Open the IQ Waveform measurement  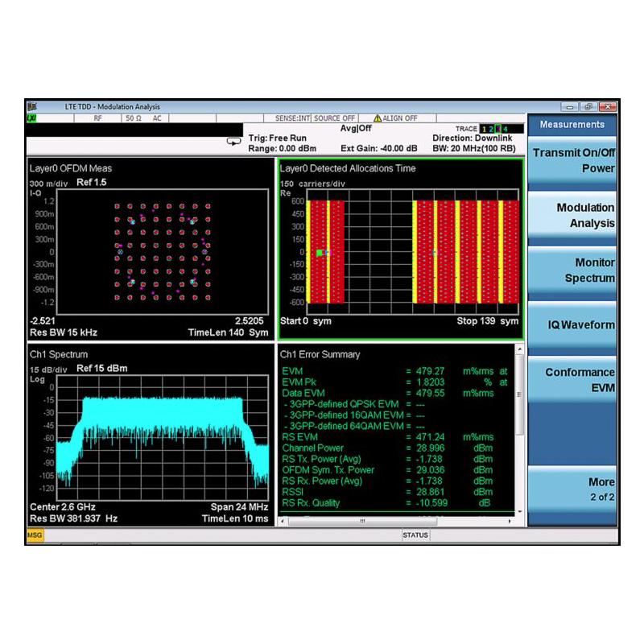(572, 324)
